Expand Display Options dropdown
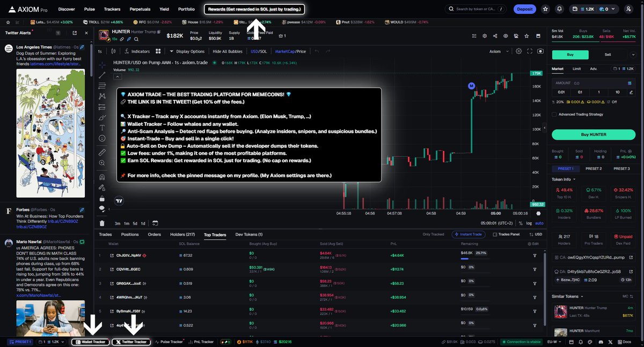Image resolution: width=644 pixels, height=347 pixels. pos(187,51)
